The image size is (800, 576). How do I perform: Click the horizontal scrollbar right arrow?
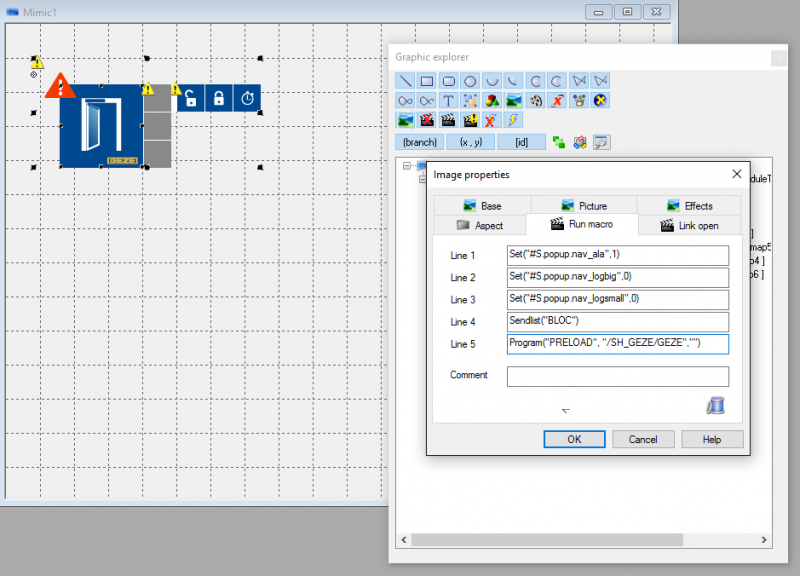764,540
